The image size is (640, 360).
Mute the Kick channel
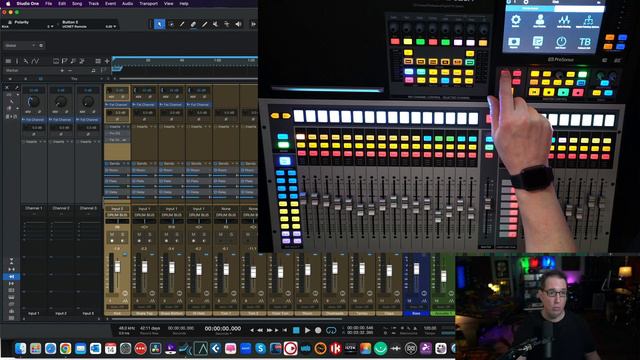112,234
